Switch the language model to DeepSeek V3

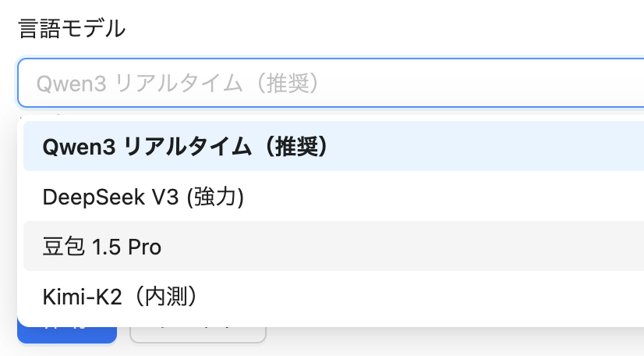pyautogui.click(x=334, y=196)
